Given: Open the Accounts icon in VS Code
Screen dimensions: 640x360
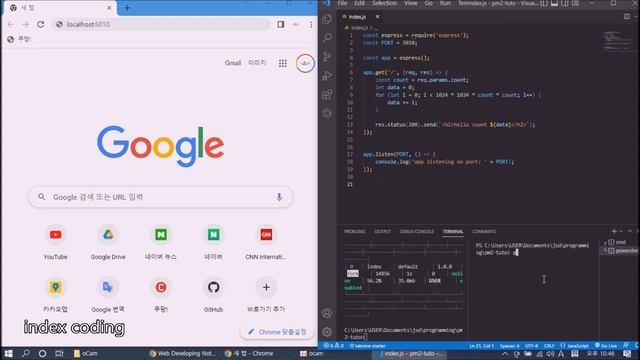Looking at the screenshot, I should pos(327,313).
